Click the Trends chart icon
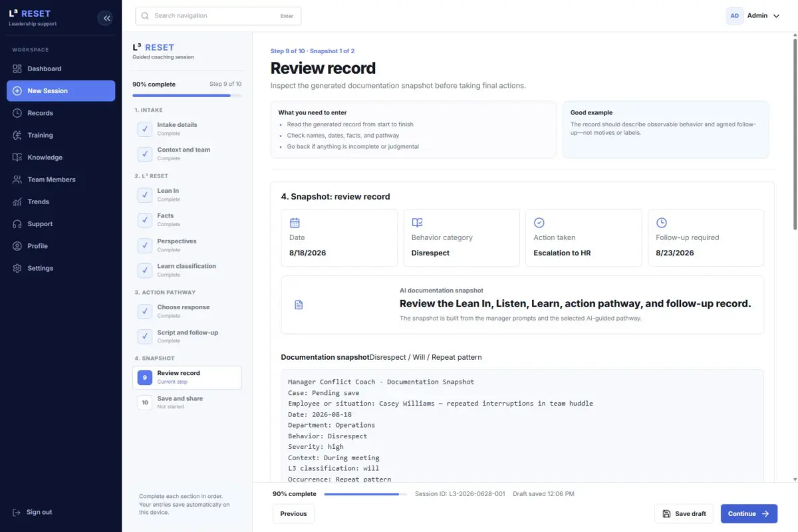This screenshot has height=532, width=798. click(x=17, y=201)
